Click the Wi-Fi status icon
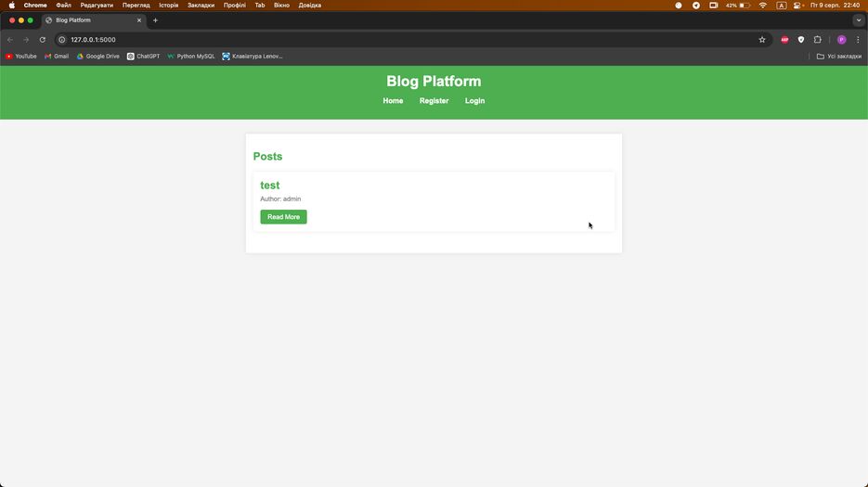Viewport: 868px width, 487px height. click(x=763, y=5)
